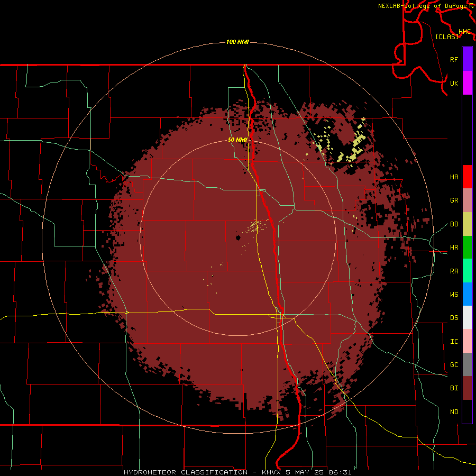Click the IC legend label
This screenshot has height=476, width=476.
point(454,342)
